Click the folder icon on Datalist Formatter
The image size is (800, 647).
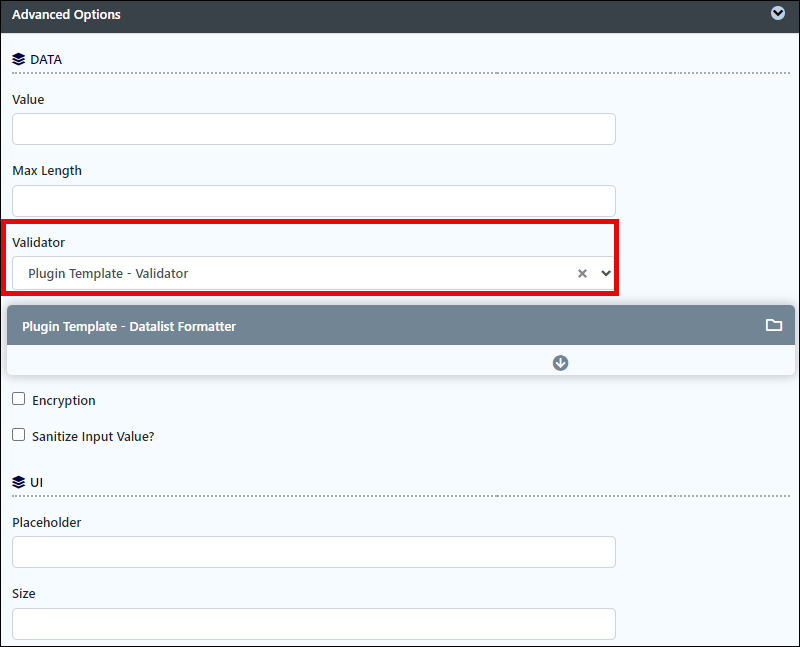(774, 325)
